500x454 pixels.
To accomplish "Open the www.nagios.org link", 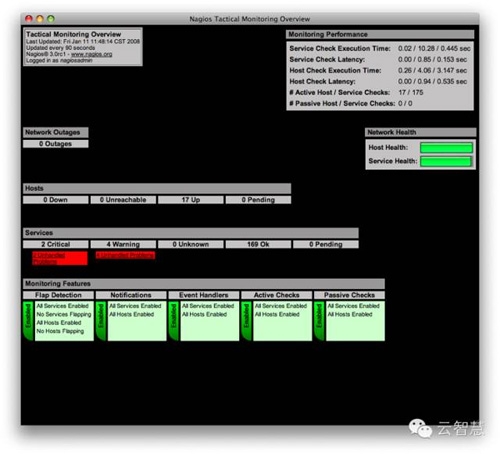I will tap(91, 54).
